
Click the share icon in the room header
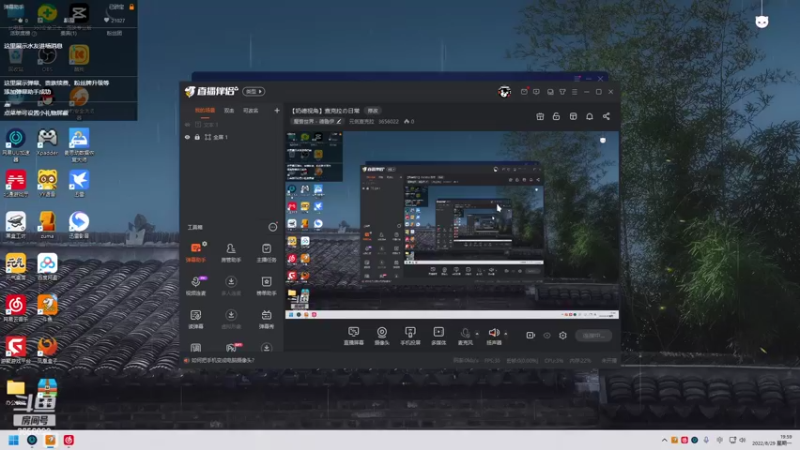click(606, 116)
